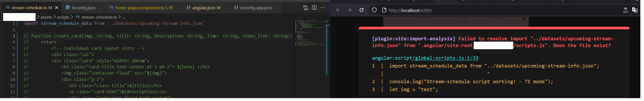
Task: Open the tsconfig.app.json tab
Action: [x=256, y=8]
